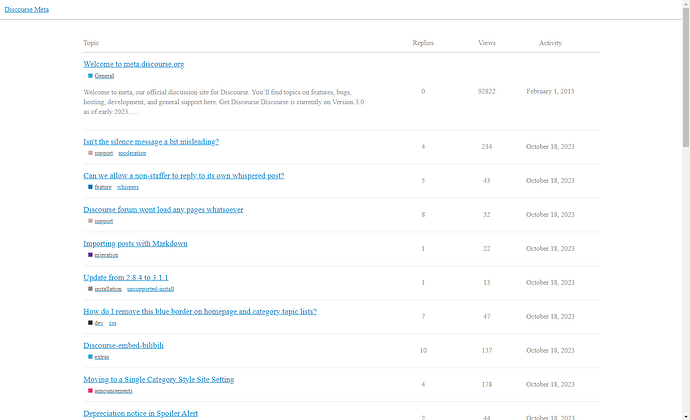690x420 pixels.
Task: Click the 92822 views value
Action: click(487, 91)
